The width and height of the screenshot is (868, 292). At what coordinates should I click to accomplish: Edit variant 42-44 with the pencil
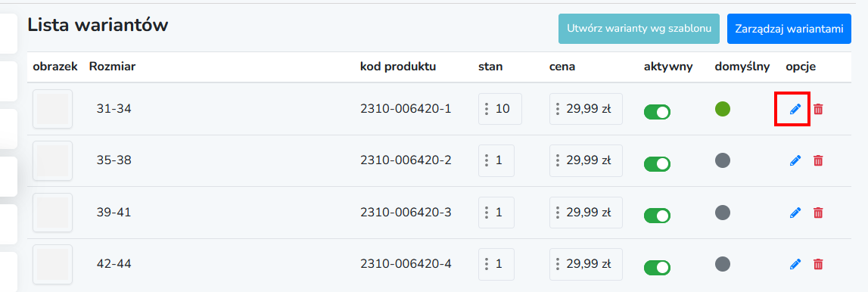(x=795, y=264)
